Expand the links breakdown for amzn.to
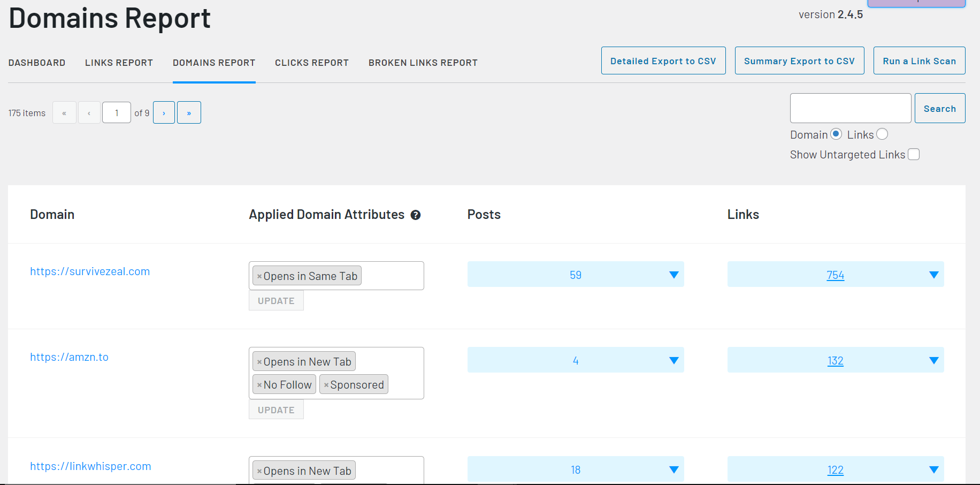The image size is (980, 485). pos(934,360)
